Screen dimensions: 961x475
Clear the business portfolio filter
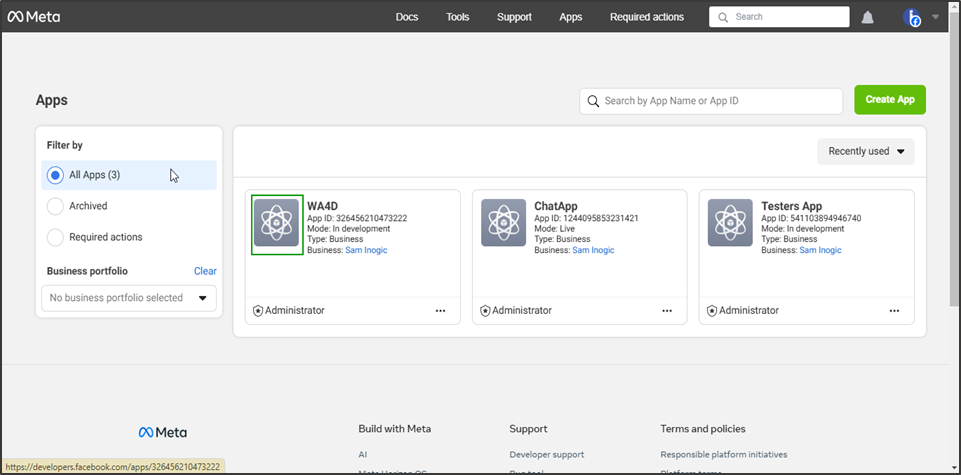(x=205, y=271)
